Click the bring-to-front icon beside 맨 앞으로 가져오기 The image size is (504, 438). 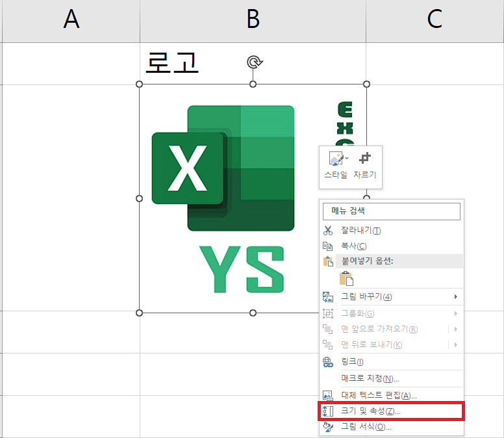328,329
